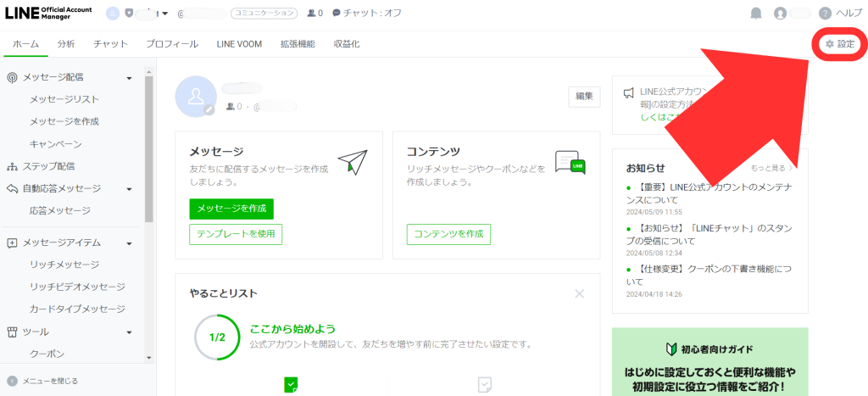This screenshot has width=868, height=396.
Task: Open メッセージリスト in sidebar
Action: [64, 100]
